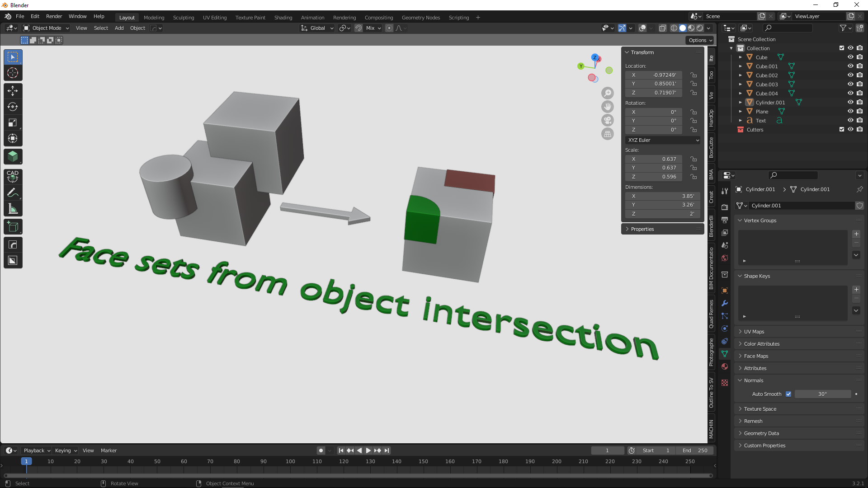Image resolution: width=868 pixels, height=488 pixels.
Task: Select the Add Cube tool
Action: [13, 227]
